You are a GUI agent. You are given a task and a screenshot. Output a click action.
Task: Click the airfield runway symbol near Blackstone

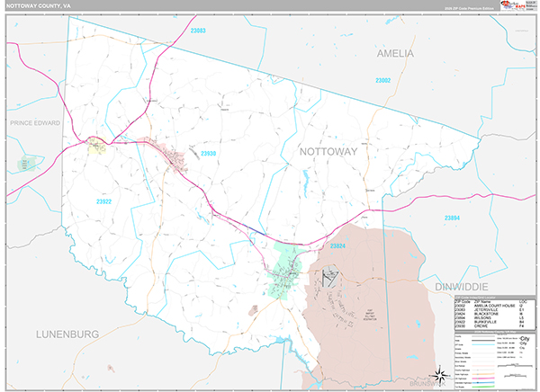click(330, 277)
